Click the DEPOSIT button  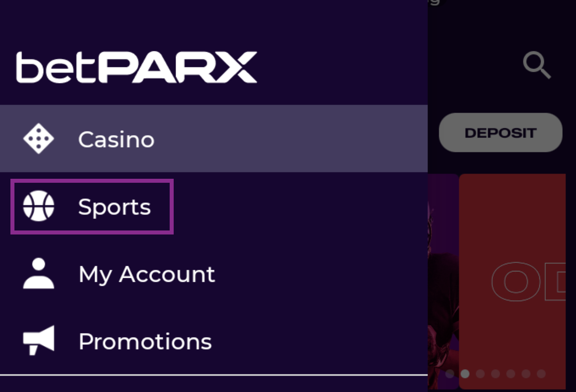(501, 133)
